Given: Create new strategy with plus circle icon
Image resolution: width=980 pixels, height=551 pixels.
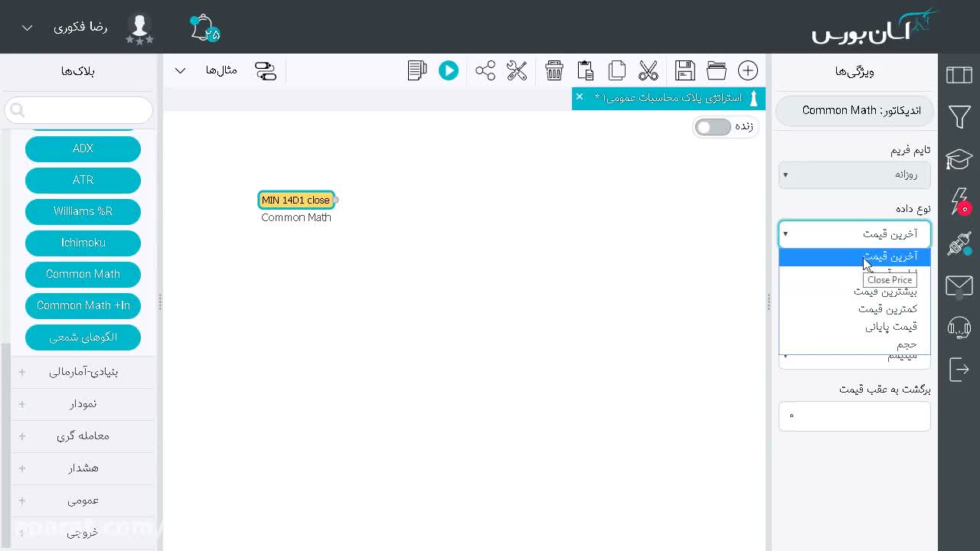Looking at the screenshot, I should pos(748,71).
